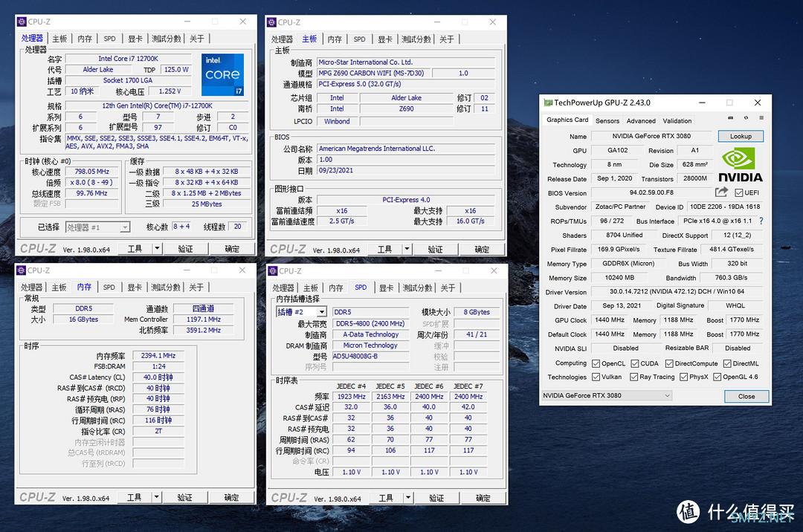
Task: Open 测试分数 tab in CPU-Z processor window
Action: click(166, 39)
